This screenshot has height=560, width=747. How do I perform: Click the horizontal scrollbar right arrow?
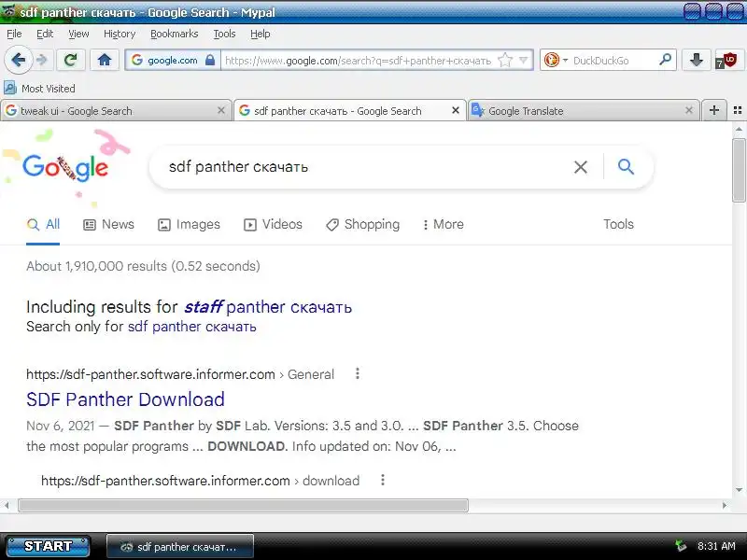click(725, 505)
